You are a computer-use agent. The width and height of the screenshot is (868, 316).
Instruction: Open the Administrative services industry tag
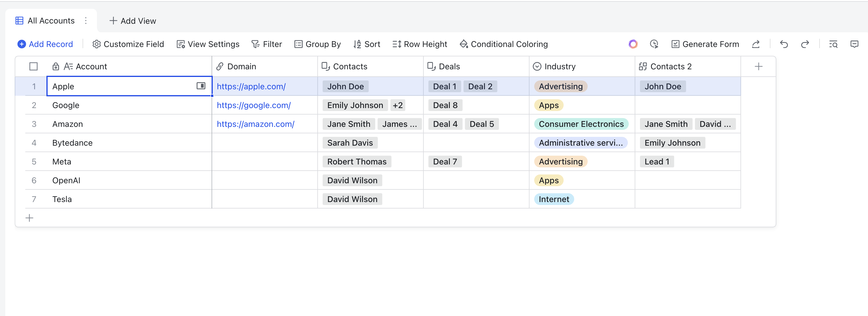581,143
